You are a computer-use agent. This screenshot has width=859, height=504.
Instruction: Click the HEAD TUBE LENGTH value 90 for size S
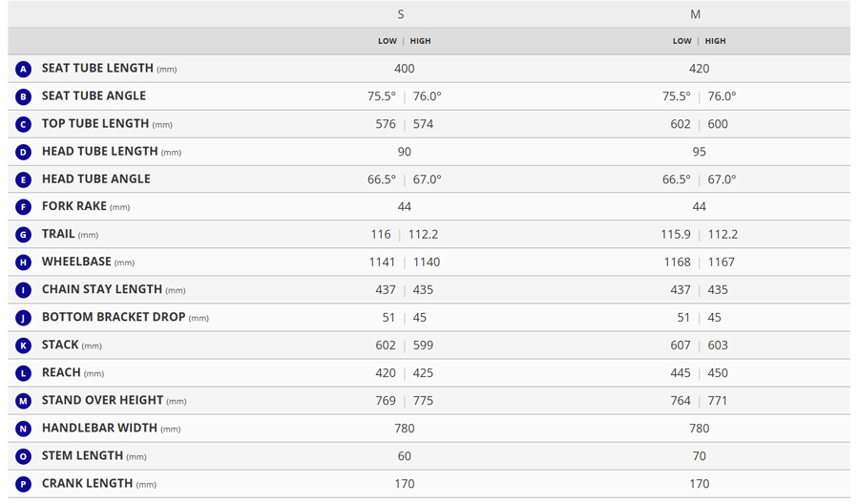click(x=404, y=152)
